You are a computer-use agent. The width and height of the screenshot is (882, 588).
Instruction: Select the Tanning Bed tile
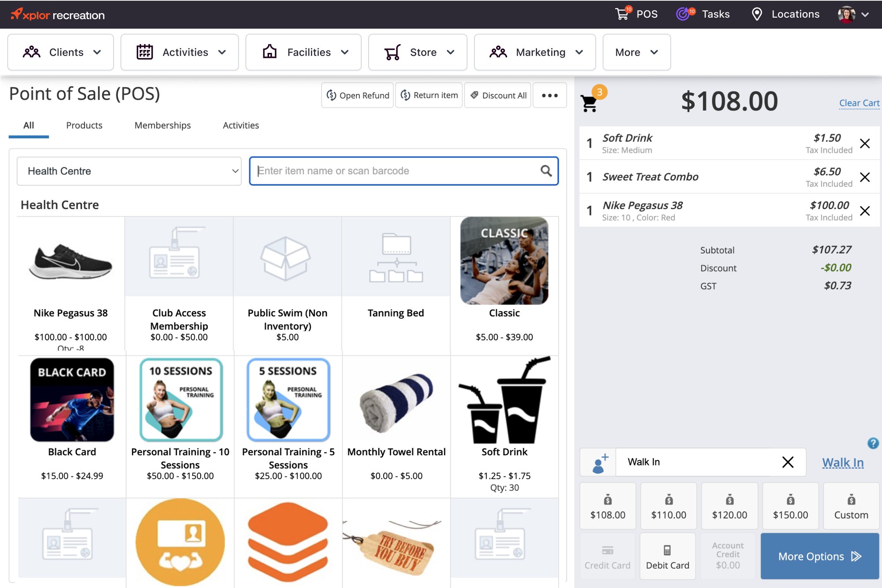396,284
